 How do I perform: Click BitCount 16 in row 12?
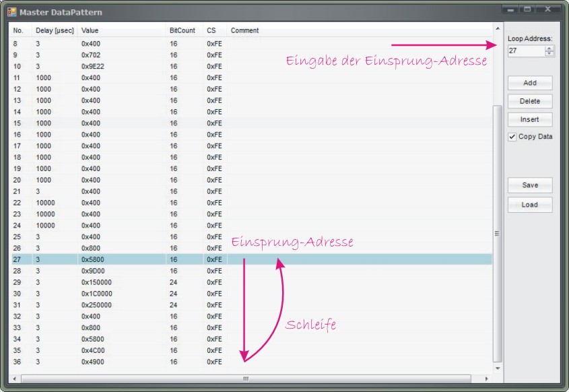[x=174, y=90]
